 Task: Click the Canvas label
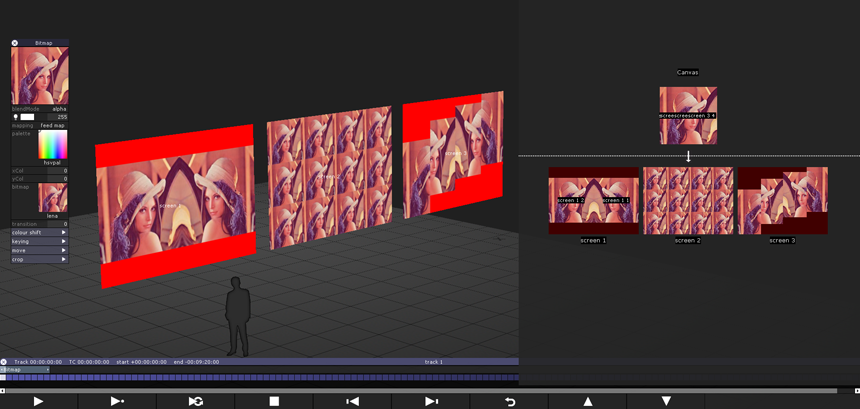click(x=688, y=72)
